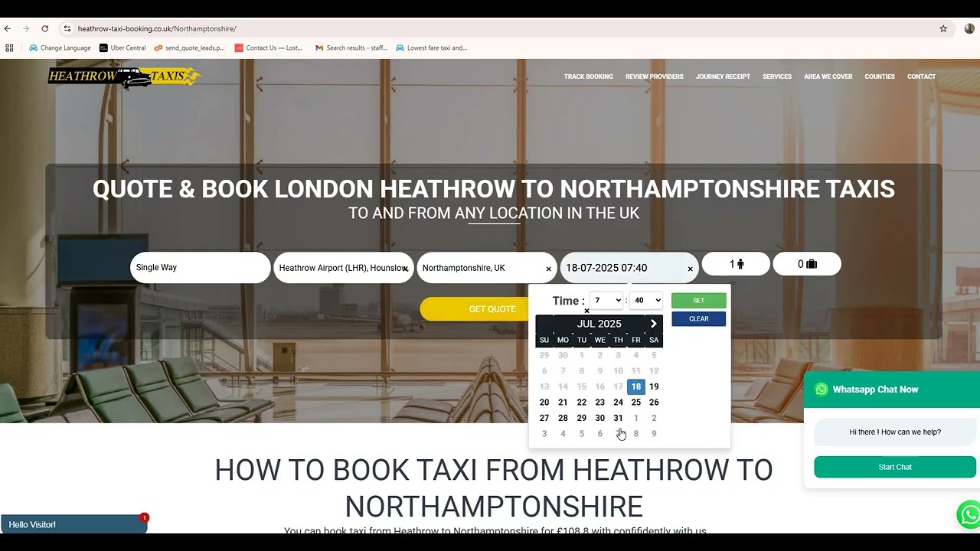
Task: Select July 30 in the calendar
Action: (x=599, y=418)
